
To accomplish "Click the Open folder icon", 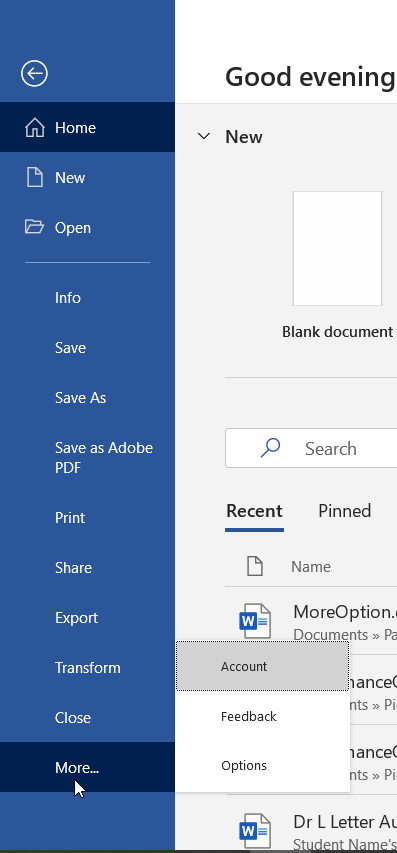I will [34, 227].
